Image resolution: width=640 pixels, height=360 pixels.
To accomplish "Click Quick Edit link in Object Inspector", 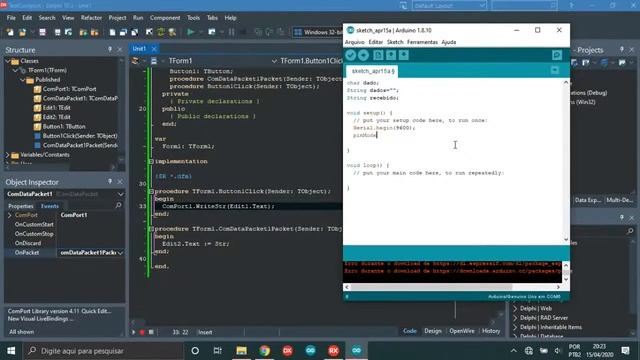I will [x=96, y=311].
